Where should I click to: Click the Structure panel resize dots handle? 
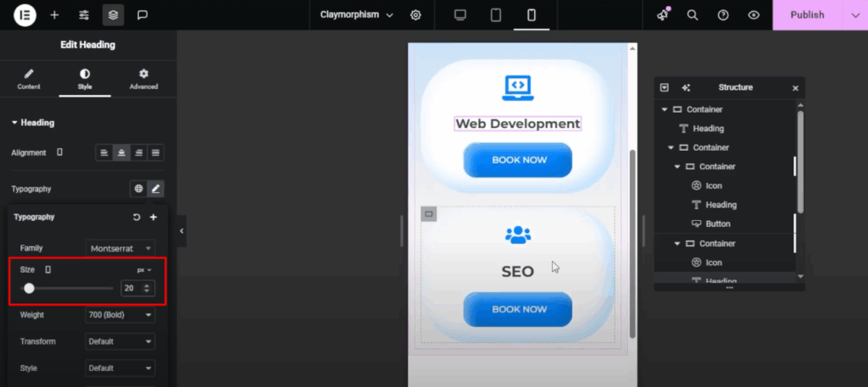pos(729,287)
